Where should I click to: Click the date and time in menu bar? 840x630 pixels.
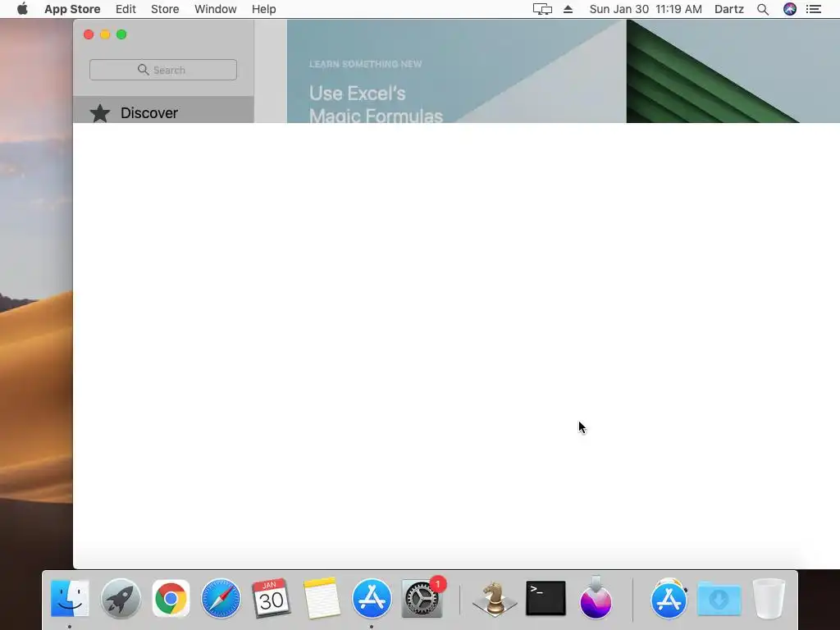click(646, 9)
